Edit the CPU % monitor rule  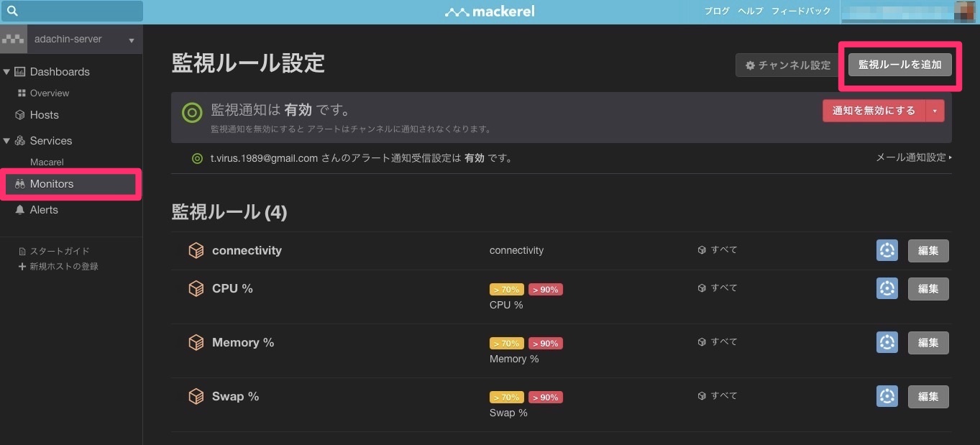(x=928, y=289)
